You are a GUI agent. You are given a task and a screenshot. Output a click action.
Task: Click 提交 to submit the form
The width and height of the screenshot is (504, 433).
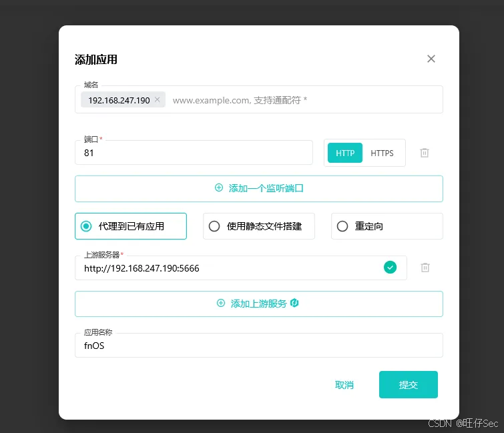coord(409,384)
